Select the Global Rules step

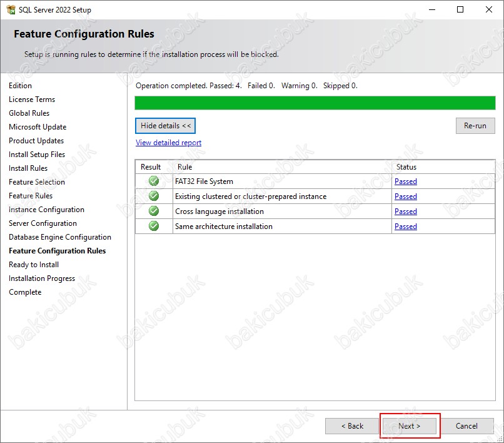coord(29,113)
